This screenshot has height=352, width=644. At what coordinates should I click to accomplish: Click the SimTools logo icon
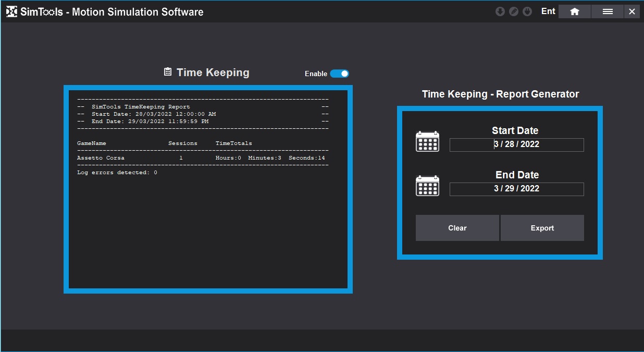click(11, 11)
